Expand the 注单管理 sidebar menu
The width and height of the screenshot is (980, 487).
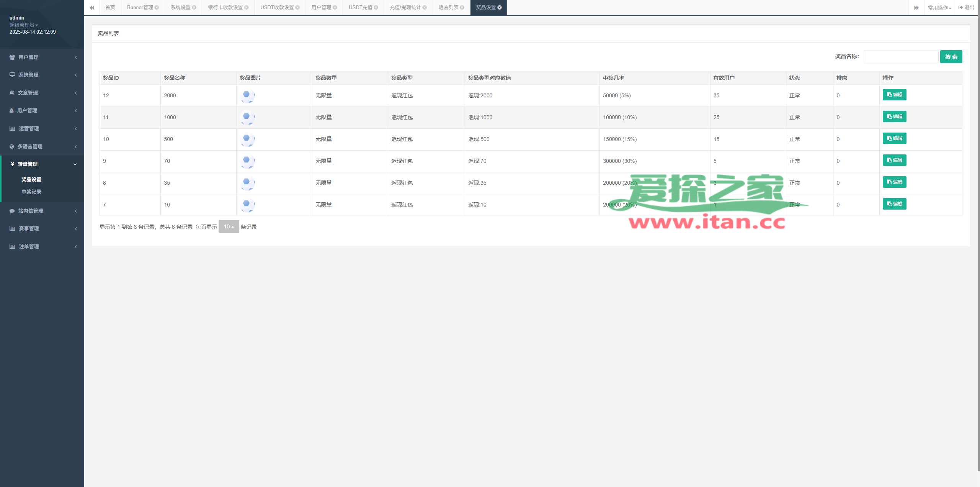[42, 246]
